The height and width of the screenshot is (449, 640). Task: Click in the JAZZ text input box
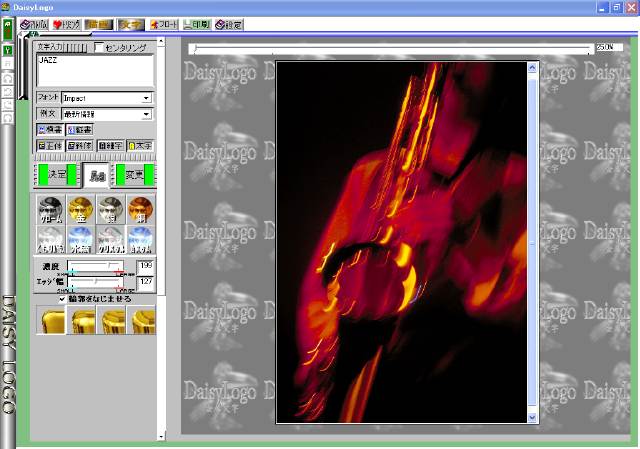click(x=94, y=70)
